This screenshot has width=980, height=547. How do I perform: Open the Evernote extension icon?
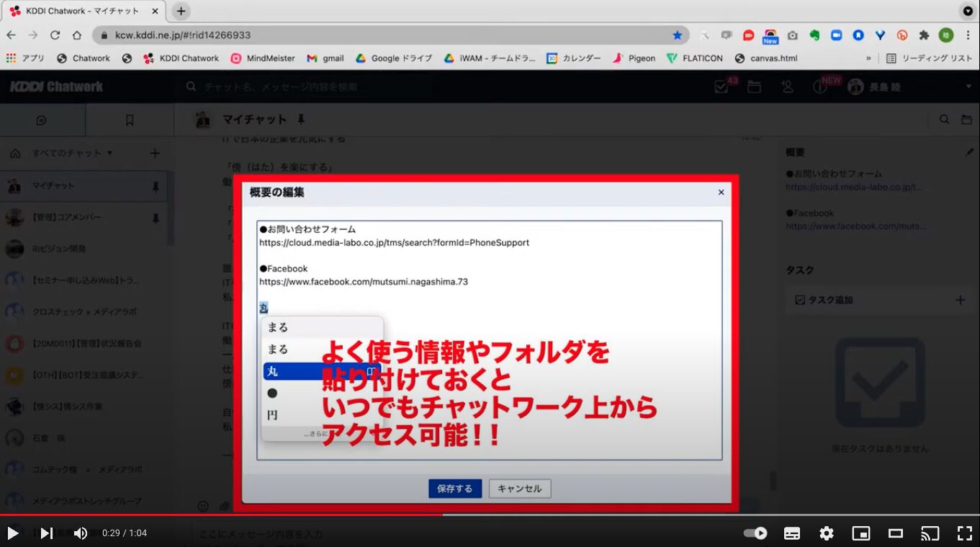click(814, 35)
